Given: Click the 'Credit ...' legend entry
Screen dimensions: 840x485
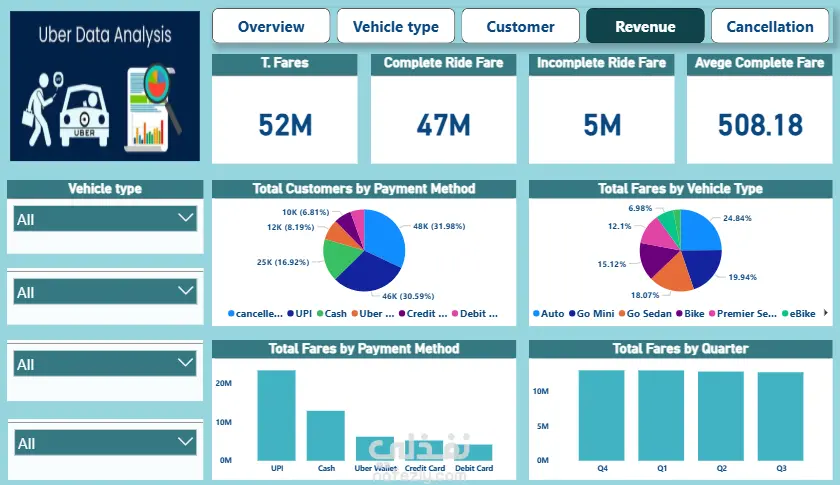Looking at the screenshot, I should click(x=423, y=314).
